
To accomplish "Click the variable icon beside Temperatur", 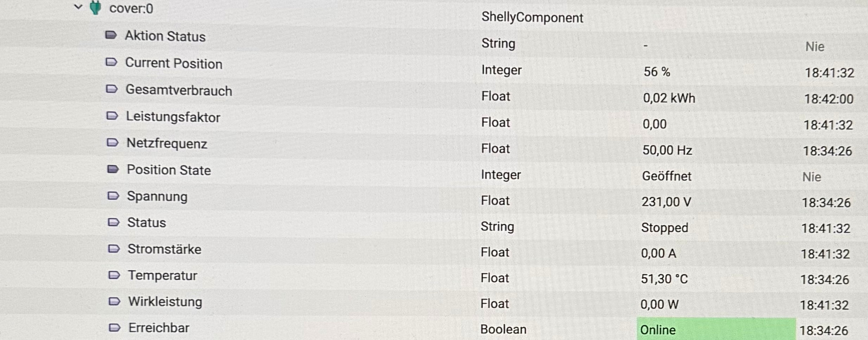I will point(114,275).
